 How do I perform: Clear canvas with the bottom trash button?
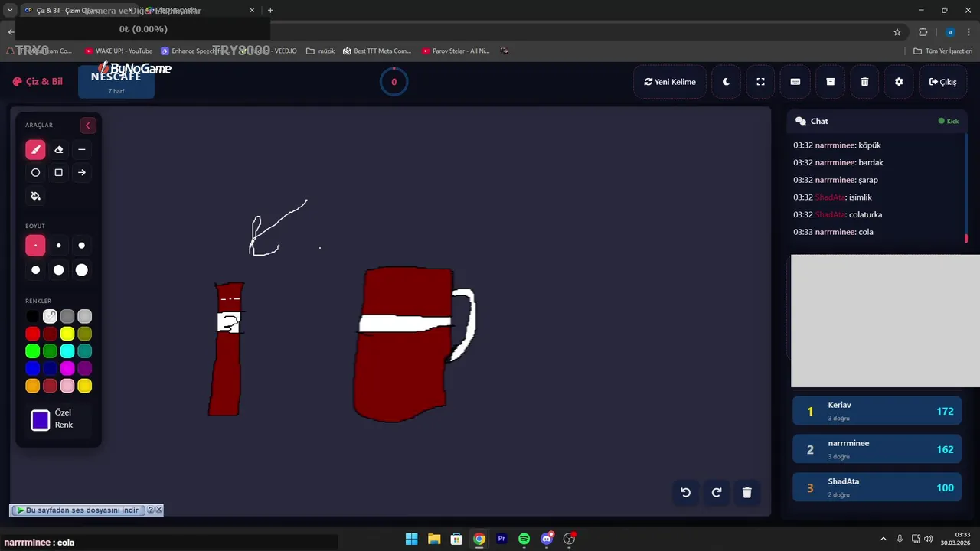click(747, 493)
